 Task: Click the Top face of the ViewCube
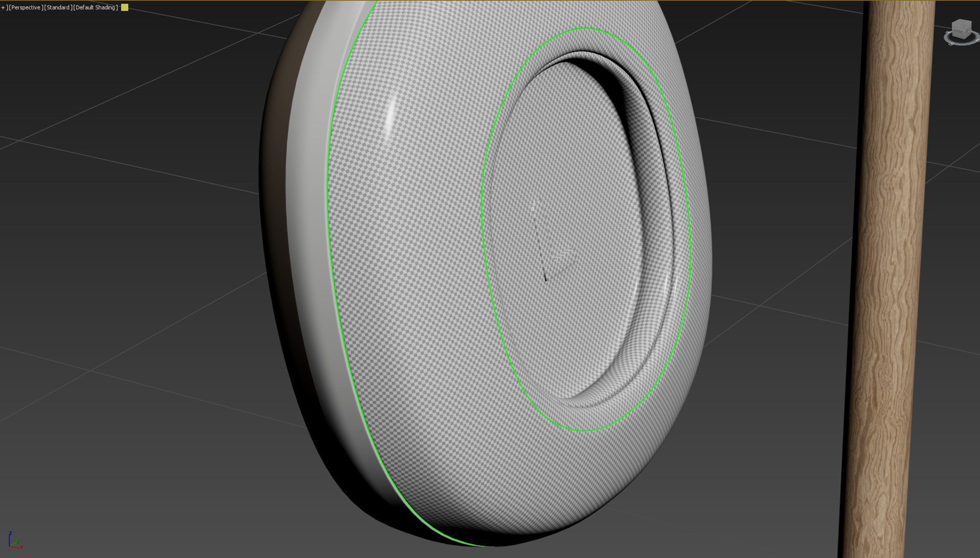(x=963, y=22)
